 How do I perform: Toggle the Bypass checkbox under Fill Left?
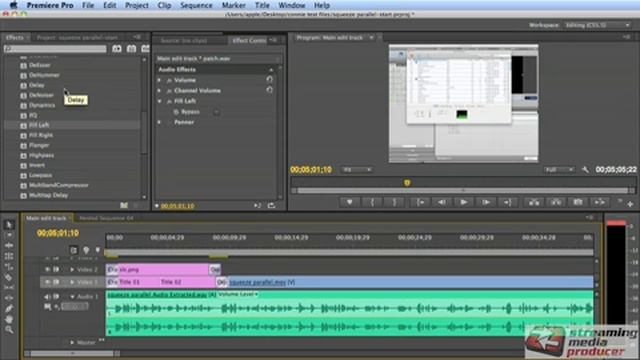216,112
